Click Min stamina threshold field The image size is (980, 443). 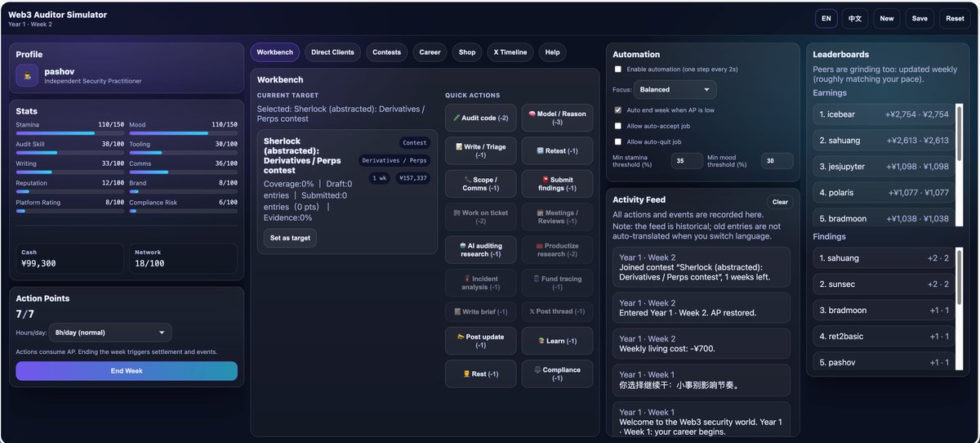pyautogui.click(x=687, y=161)
